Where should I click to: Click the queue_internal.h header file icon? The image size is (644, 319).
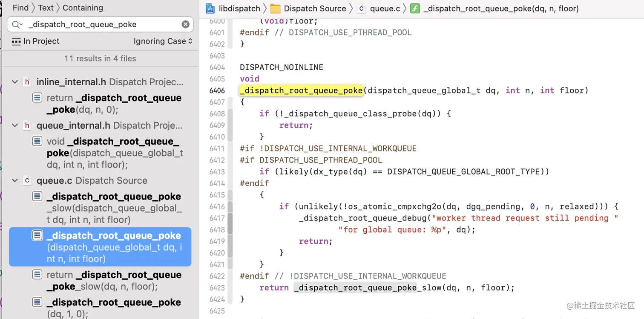(27, 125)
